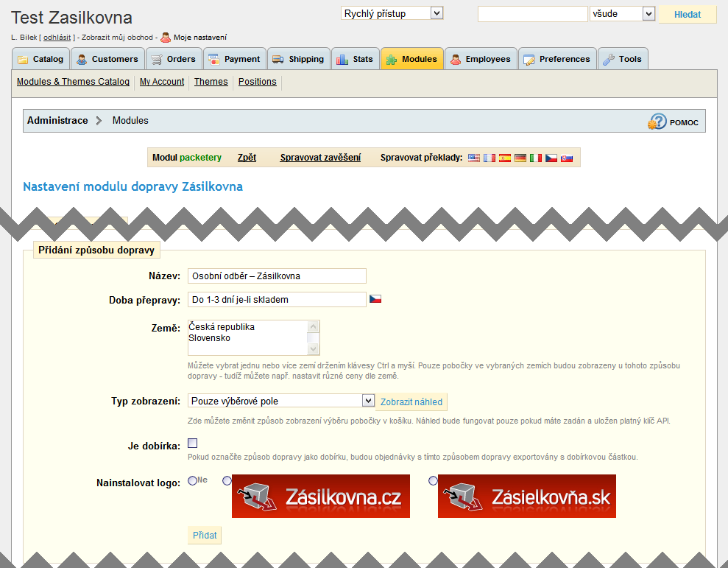Click the Czech flag under Spravovat překlady
This screenshot has height=568, width=728.
551,158
